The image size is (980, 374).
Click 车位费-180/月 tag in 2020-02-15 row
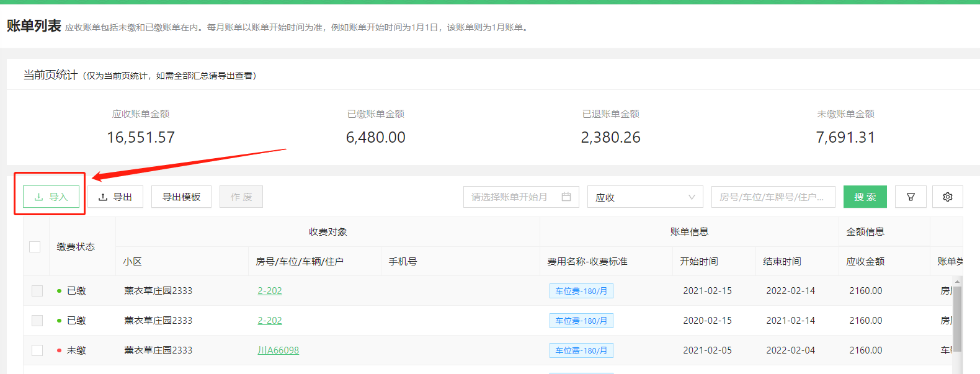pos(581,321)
